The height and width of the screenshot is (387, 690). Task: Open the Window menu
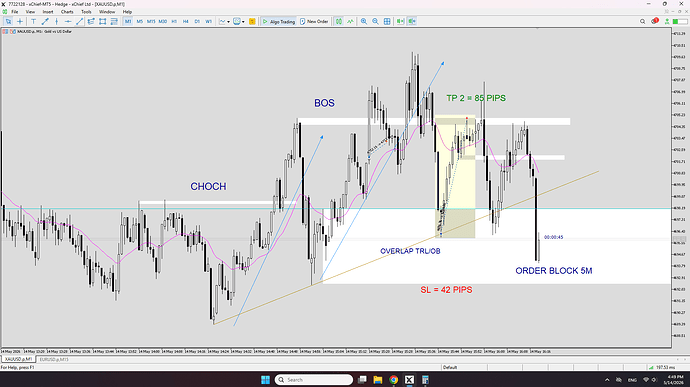click(x=107, y=12)
